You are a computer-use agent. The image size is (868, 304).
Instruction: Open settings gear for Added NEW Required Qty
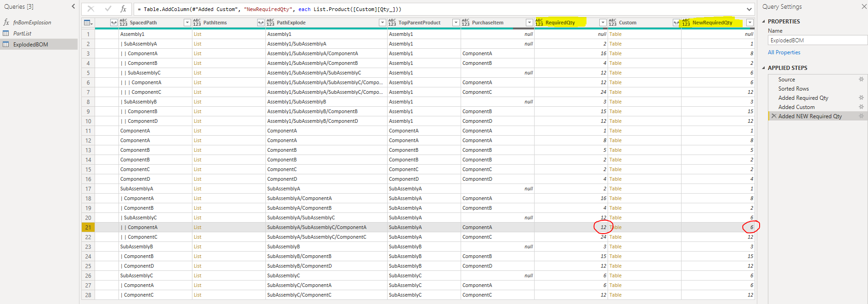pos(861,116)
